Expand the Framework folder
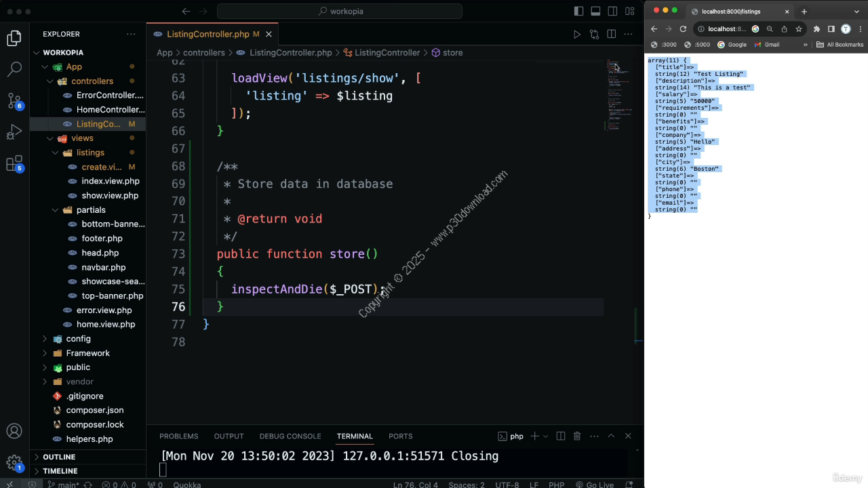 [x=88, y=353]
